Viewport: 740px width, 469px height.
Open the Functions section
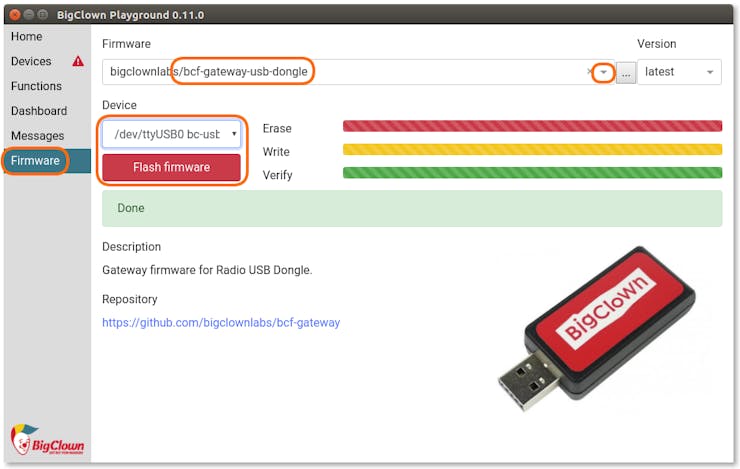pyautogui.click(x=36, y=86)
